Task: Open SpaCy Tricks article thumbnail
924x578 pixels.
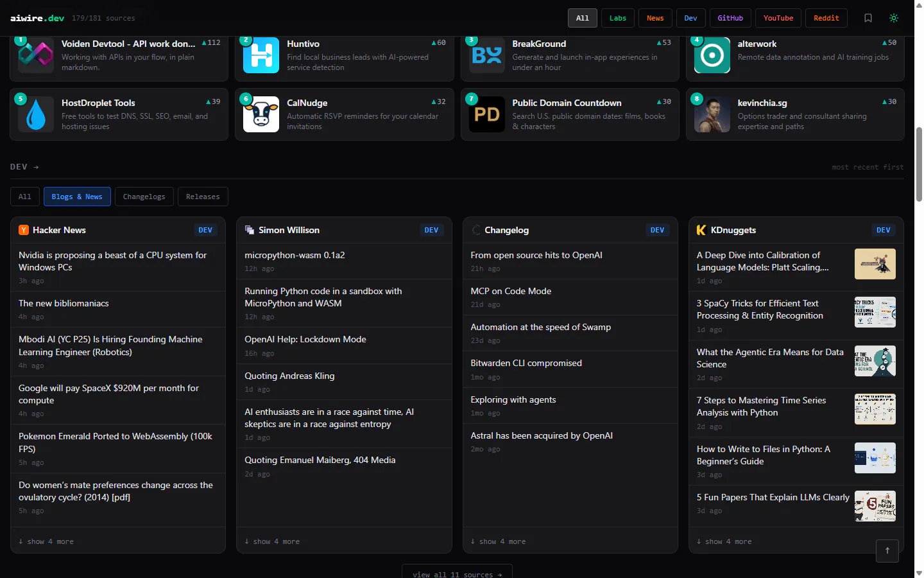Action: click(x=875, y=312)
